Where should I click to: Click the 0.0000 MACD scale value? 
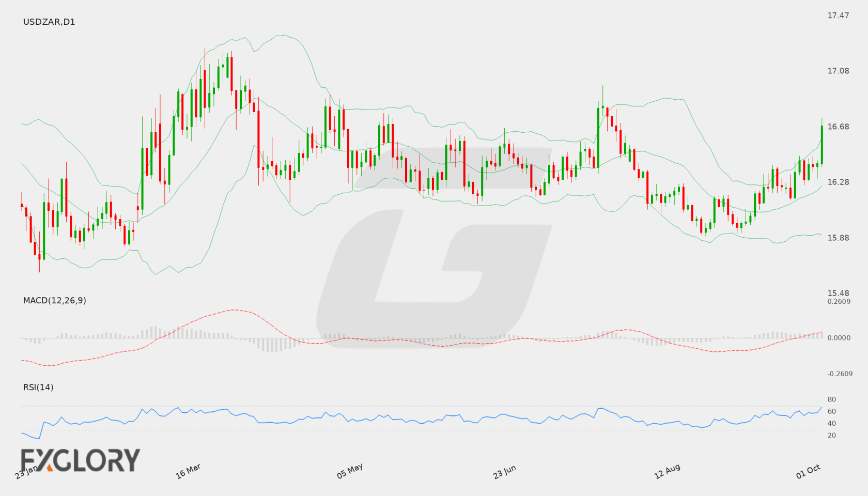pos(839,337)
